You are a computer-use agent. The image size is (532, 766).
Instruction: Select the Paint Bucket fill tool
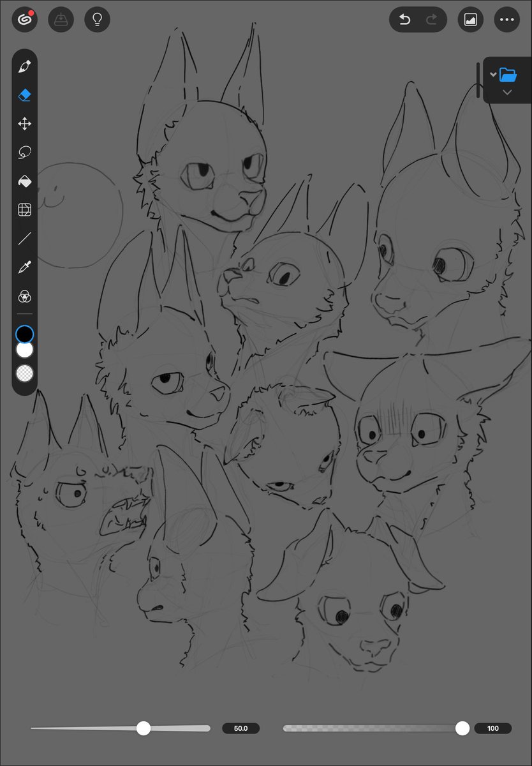coord(24,181)
